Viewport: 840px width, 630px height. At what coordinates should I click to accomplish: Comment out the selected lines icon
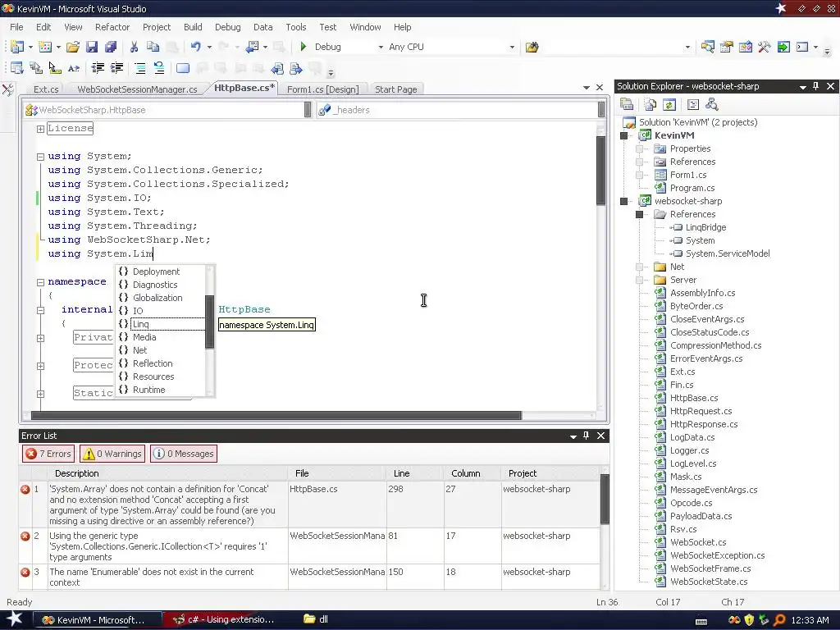[x=140, y=68]
